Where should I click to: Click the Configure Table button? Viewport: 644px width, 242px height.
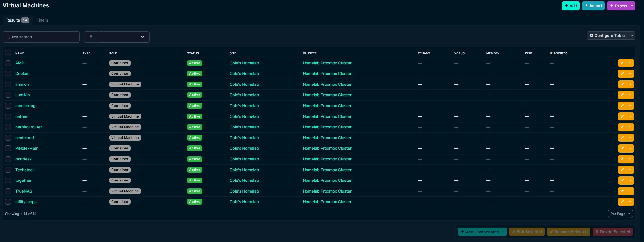[607, 36]
